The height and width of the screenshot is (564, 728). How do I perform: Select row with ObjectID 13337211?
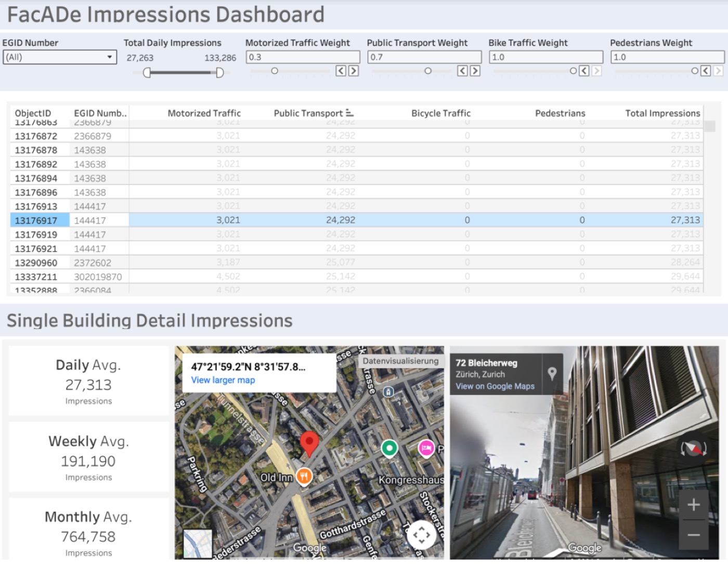pyautogui.click(x=357, y=276)
